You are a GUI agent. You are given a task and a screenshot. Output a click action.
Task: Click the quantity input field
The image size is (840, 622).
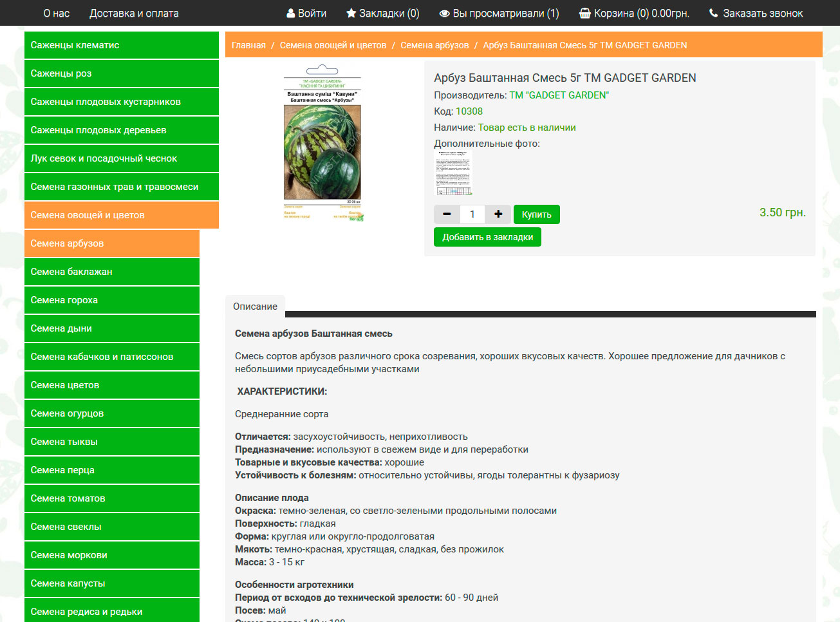click(x=472, y=214)
